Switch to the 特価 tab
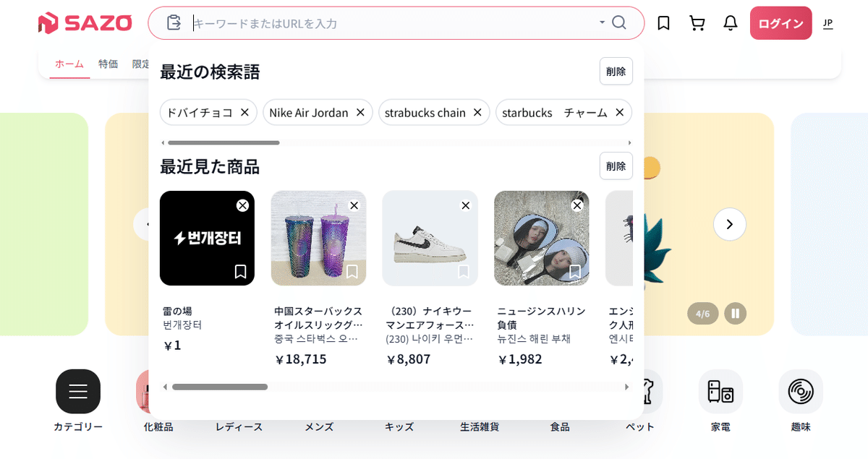This screenshot has height=459, width=868. pos(108,64)
